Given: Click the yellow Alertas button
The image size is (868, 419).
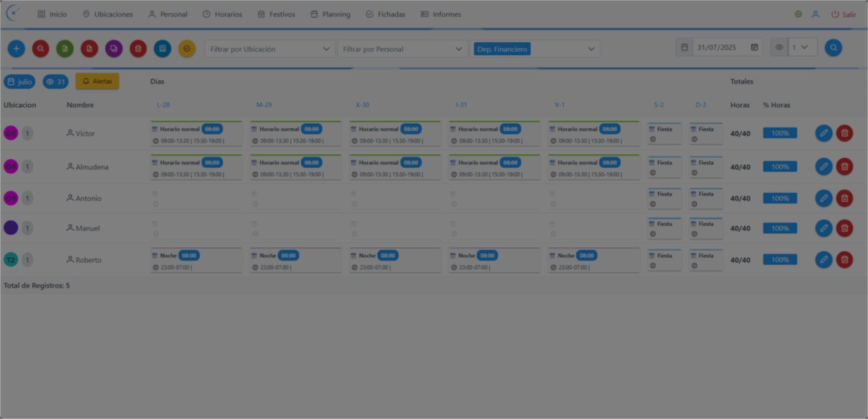Looking at the screenshot, I should pyautogui.click(x=97, y=82).
